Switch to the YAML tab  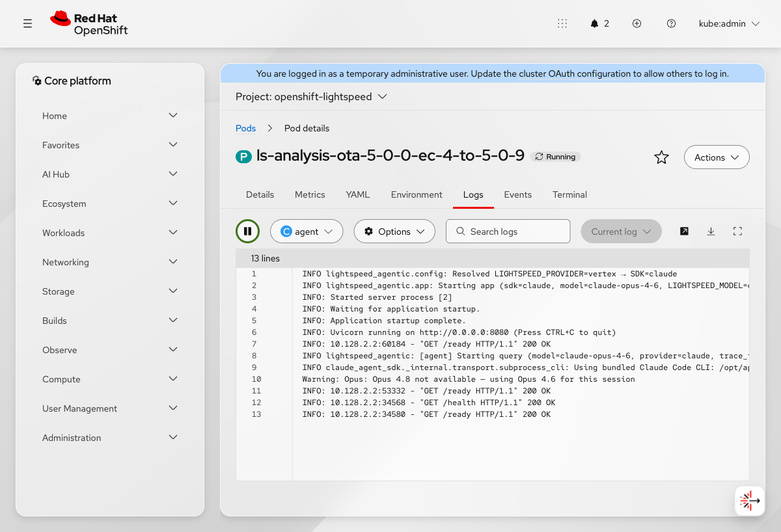pyautogui.click(x=358, y=194)
